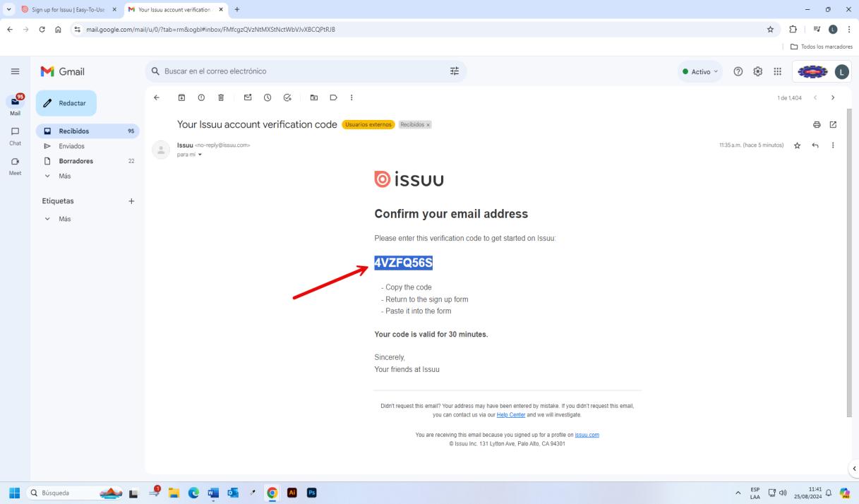Star the Issuu message
Viewport: 859px width, 504px height.
(x=797, y=145)
